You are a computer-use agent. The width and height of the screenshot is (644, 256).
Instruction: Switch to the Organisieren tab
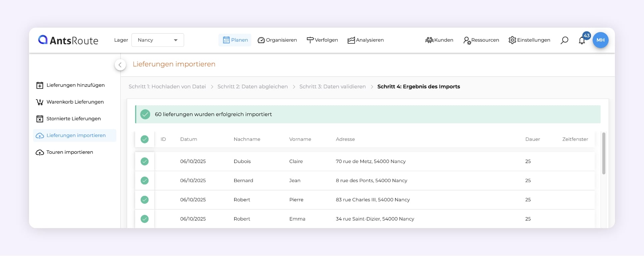click(x=277, y=40)
